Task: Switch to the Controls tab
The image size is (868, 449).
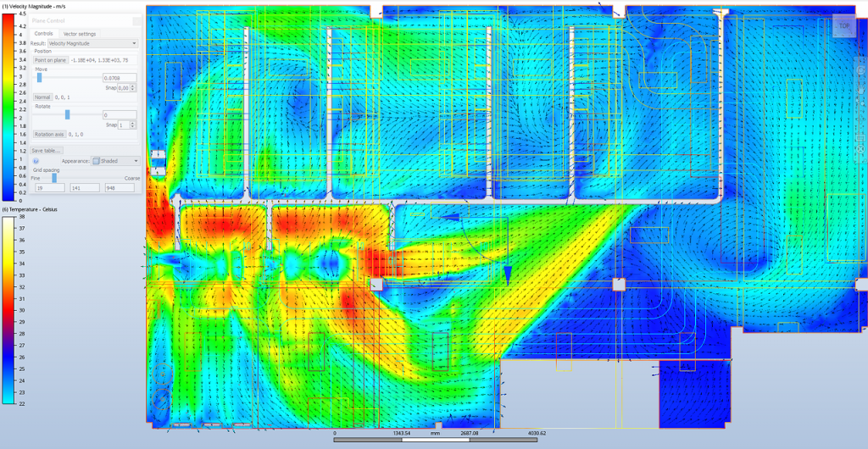Action: (43, 34)
